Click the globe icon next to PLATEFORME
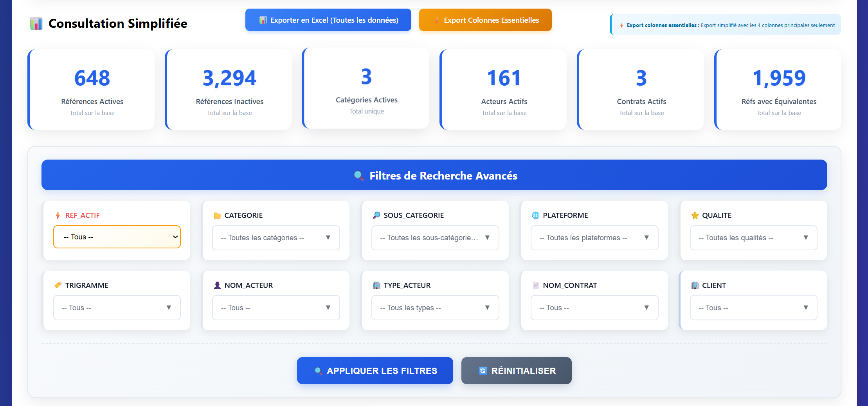 click(536, 216)
